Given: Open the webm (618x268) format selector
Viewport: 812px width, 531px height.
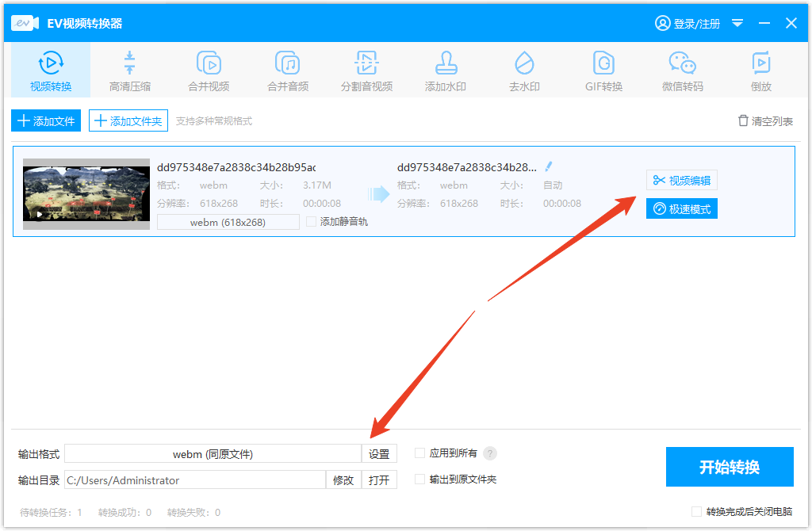Looking at the screenshot, I should [228, 223].
